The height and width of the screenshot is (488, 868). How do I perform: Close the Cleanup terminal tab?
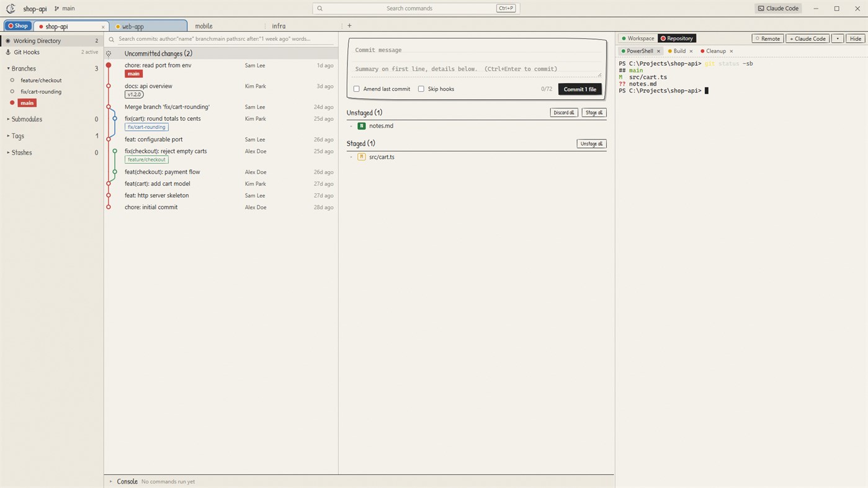pos(732,51)
